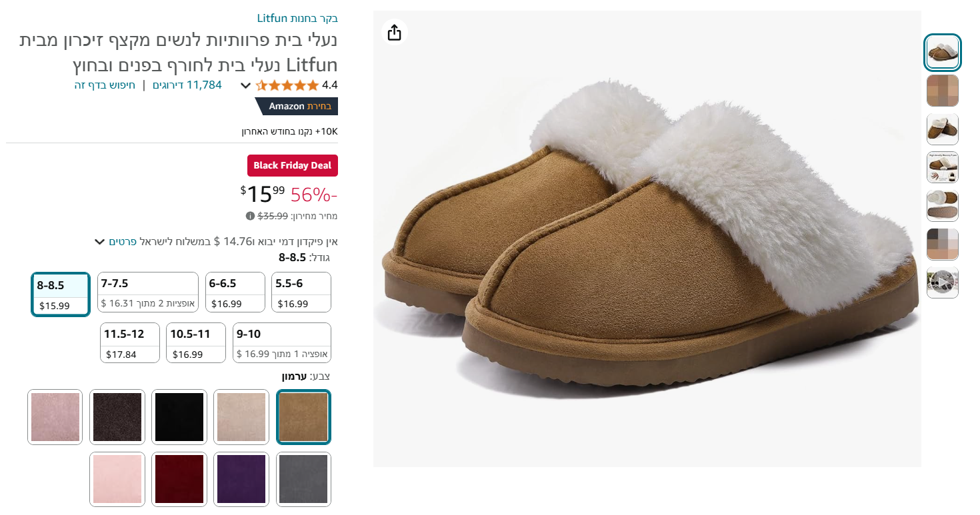
Task: Click the main slipper product image
Action: 647,239
